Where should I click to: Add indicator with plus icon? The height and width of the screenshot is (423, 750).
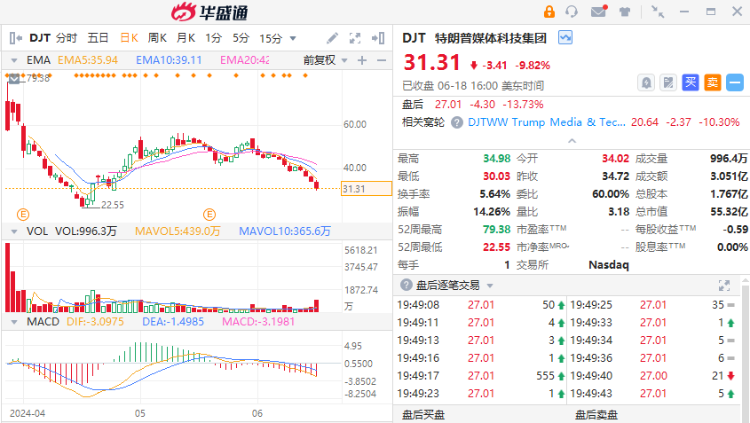click(362, 60)
